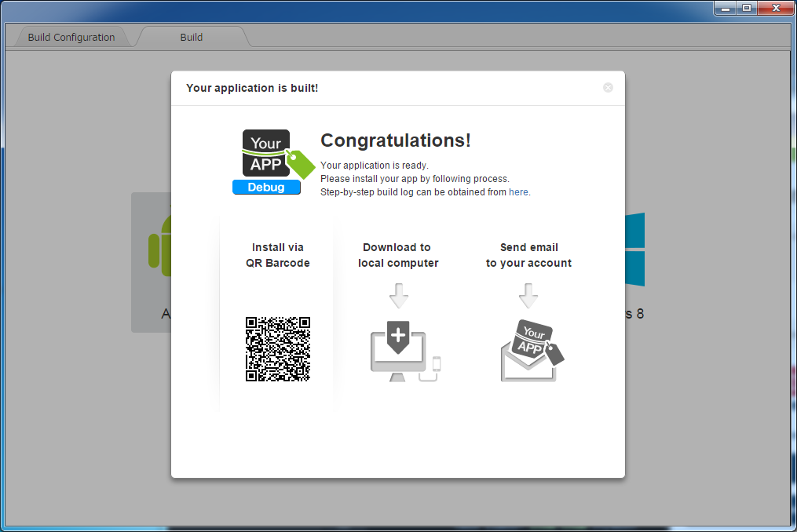This screenshot has height=532, width=797.
Task: Click 'Download to local computer' text
Action: coord(398,255)
